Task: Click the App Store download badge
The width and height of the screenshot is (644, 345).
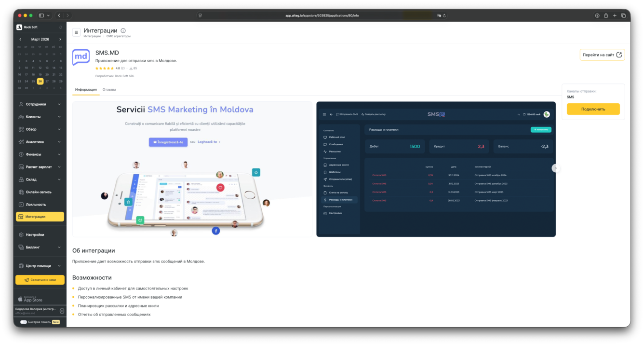Action: click(x=30, y=299)
